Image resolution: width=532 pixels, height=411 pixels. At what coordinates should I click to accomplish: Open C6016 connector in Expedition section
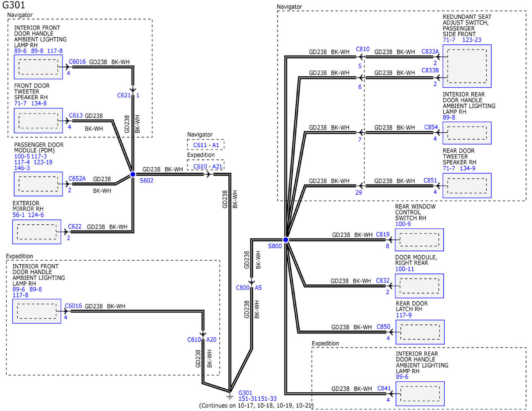click(73, 306)
